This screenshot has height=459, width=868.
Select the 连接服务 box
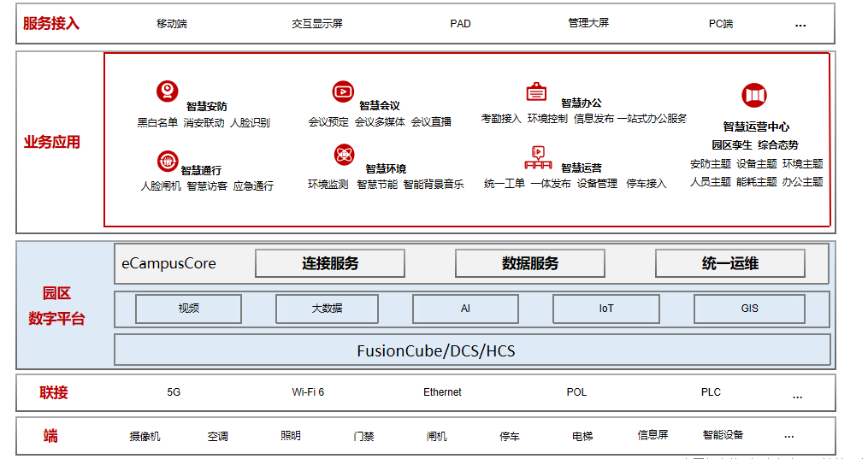(330, 263)
